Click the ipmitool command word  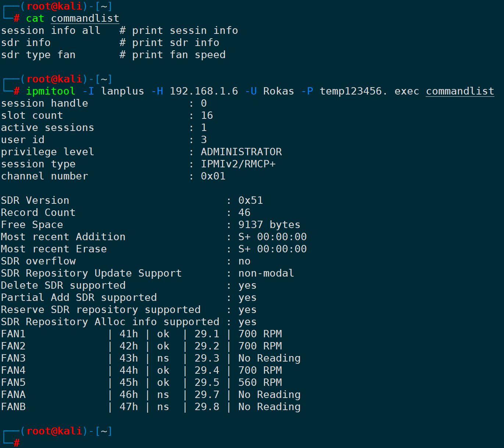(x=50, y=91)
